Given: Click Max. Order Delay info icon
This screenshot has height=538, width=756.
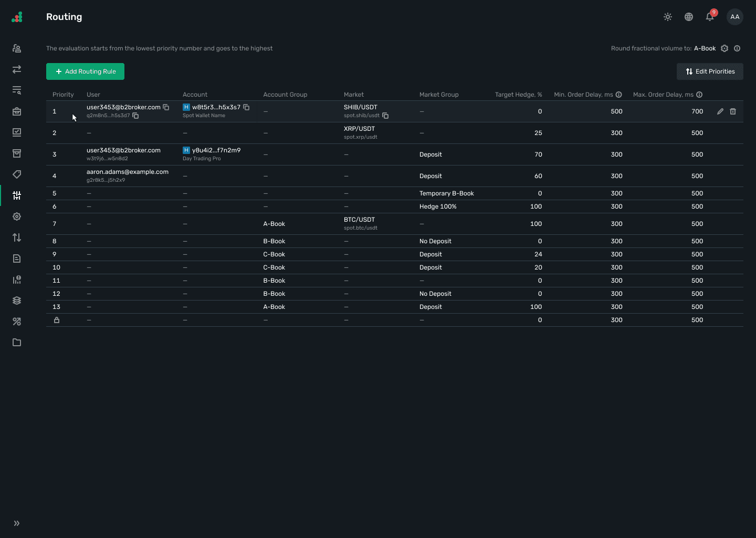Looking at the screenshot, I should tap(699, 95).
